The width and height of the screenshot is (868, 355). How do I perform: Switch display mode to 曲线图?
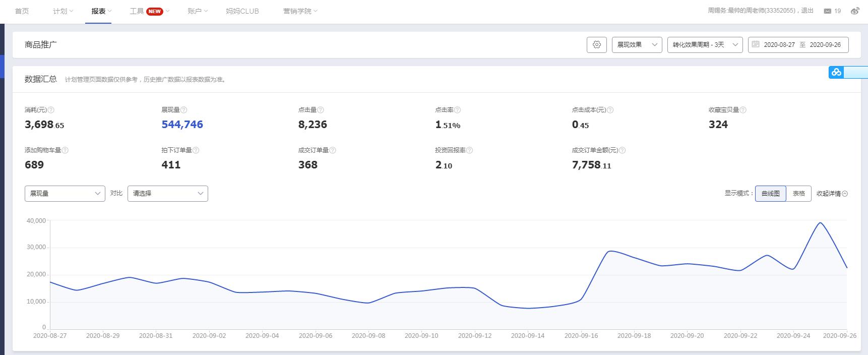(x=770, y=194)
